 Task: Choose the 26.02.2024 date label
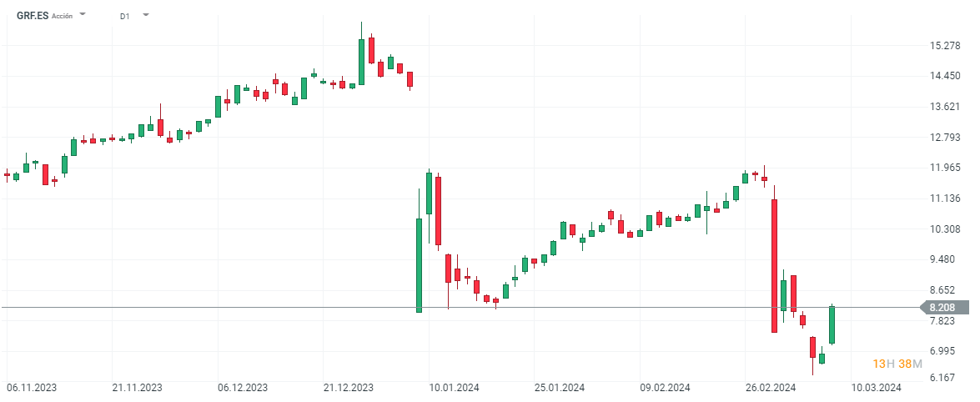(x=771, y=388)
